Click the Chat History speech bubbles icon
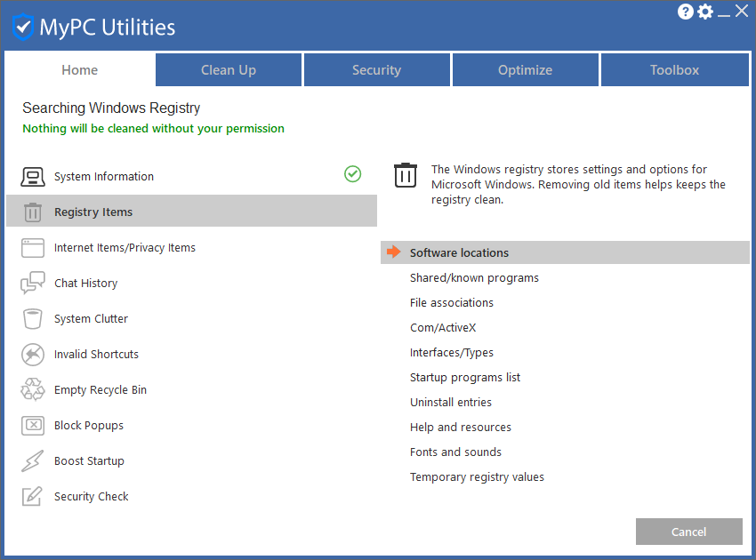The image size is (756, 560). [33, 283]
